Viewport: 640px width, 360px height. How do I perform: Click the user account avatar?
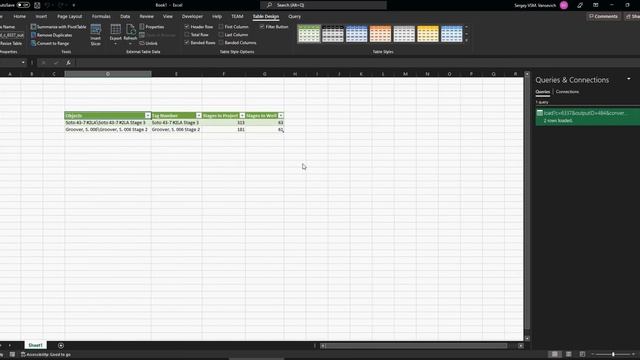(x=564, y=5)
